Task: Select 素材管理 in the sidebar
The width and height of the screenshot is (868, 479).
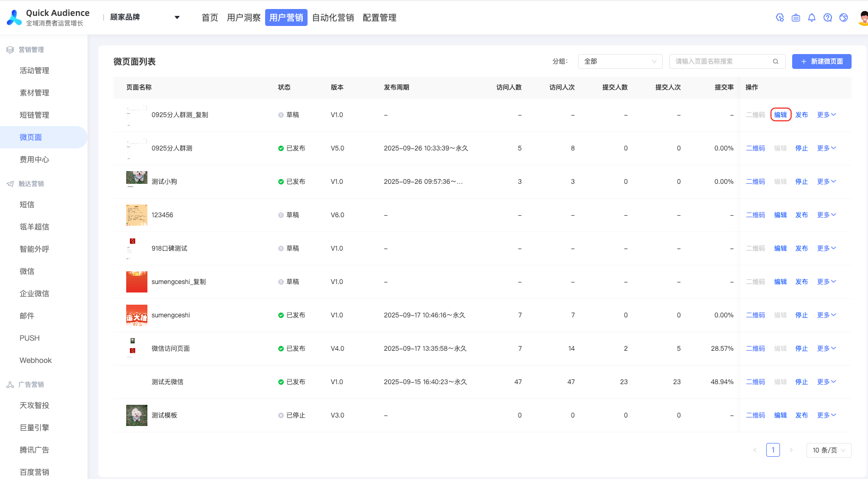Action: 34,93
